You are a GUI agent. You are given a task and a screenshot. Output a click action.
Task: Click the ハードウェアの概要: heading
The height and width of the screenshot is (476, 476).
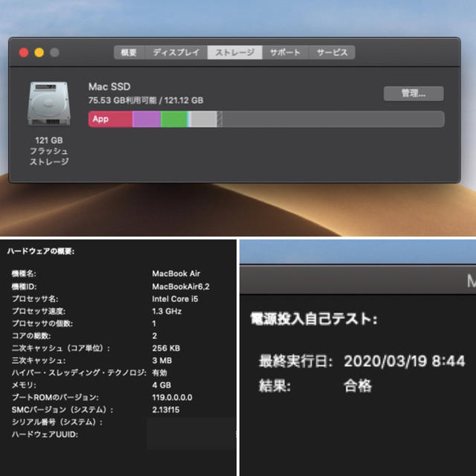pos(41,251)
